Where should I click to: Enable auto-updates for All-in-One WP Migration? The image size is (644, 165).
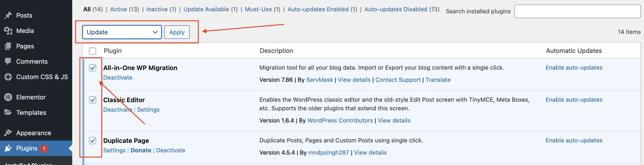click(x=574, y=68)
